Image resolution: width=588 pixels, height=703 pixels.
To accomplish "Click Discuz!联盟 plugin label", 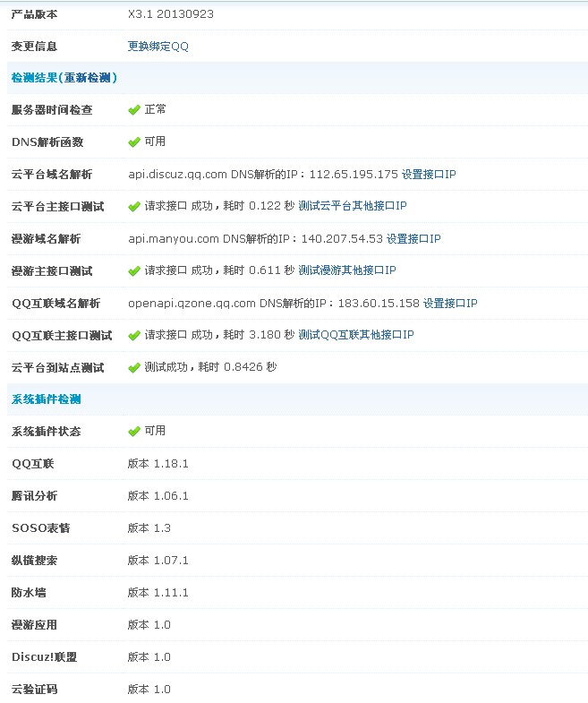I will pyautogui.click(x=45, y=657).
